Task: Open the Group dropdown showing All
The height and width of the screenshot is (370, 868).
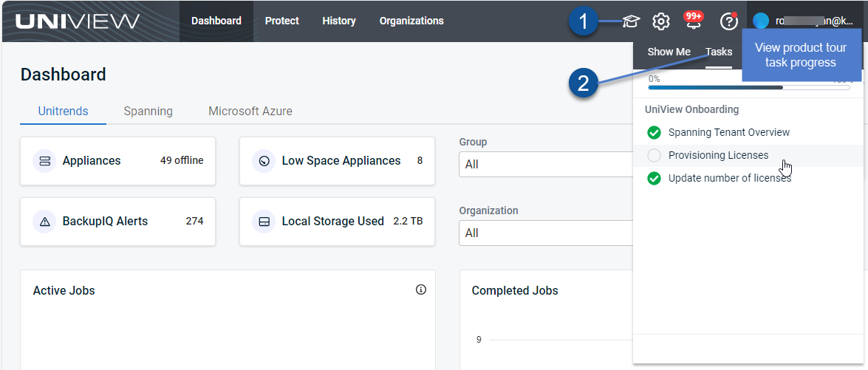Action: click(546, 164)
